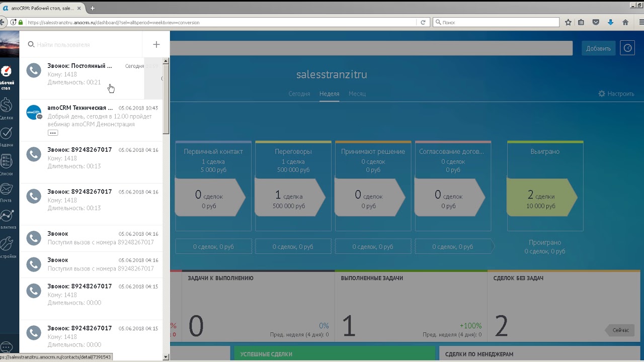
Task: Open the ЗАДАЧИ К ВЫПОЛНЕНИЮ widget title
Action: (220, 278)
